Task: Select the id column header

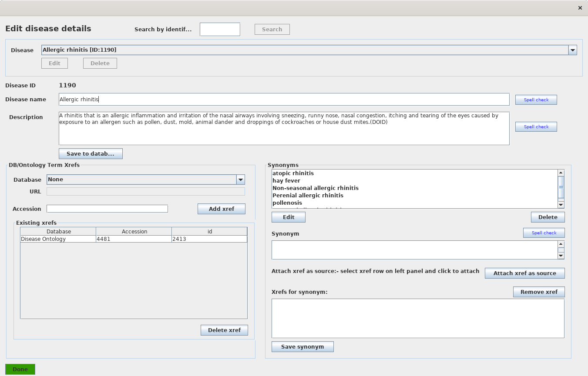Action: point(209,232)
